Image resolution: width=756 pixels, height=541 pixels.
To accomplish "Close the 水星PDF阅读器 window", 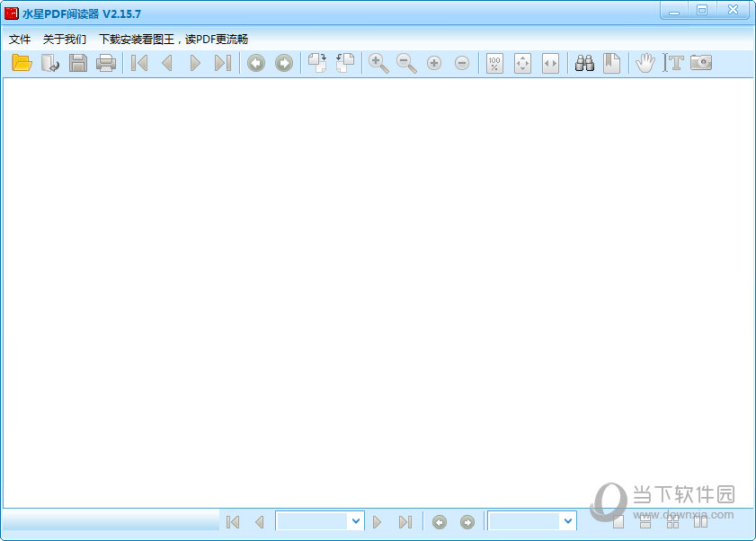I will [733, 11].
